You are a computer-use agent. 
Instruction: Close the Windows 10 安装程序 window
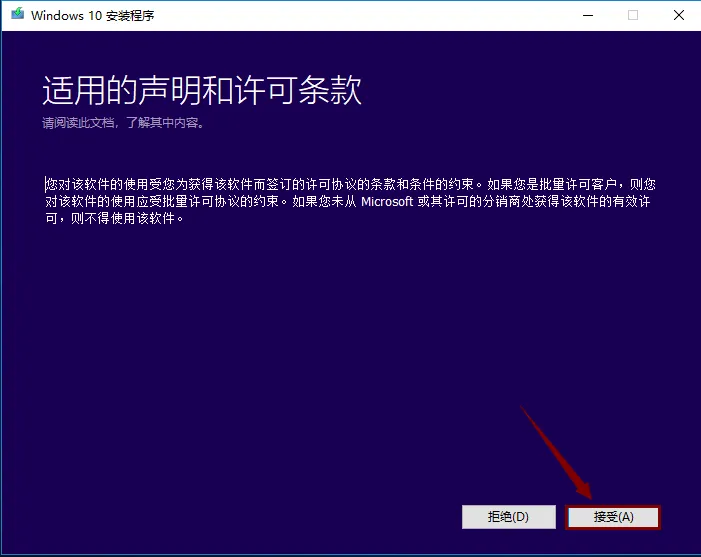point(679,15)
